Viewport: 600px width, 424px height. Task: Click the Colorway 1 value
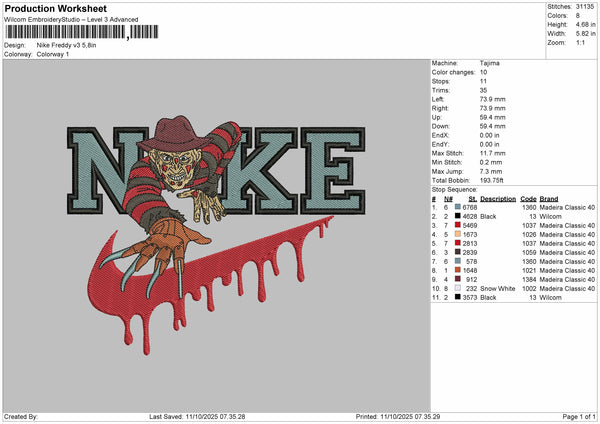tap(53, 54)
